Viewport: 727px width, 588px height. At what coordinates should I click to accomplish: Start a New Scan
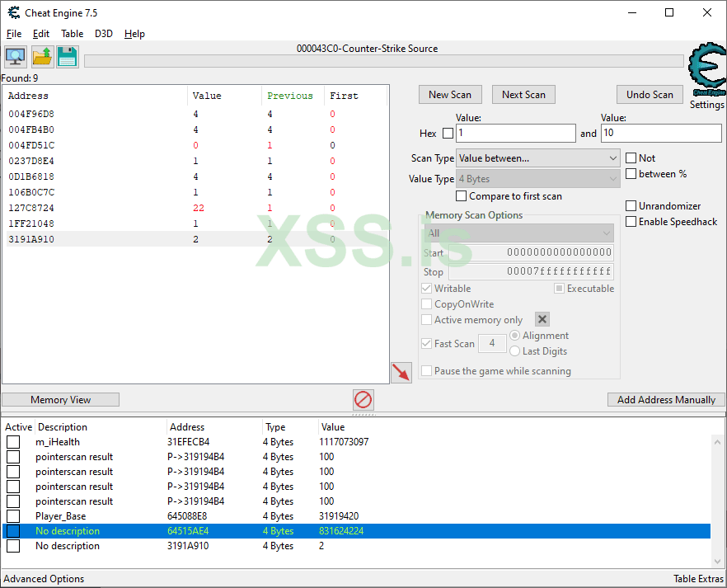450,95
